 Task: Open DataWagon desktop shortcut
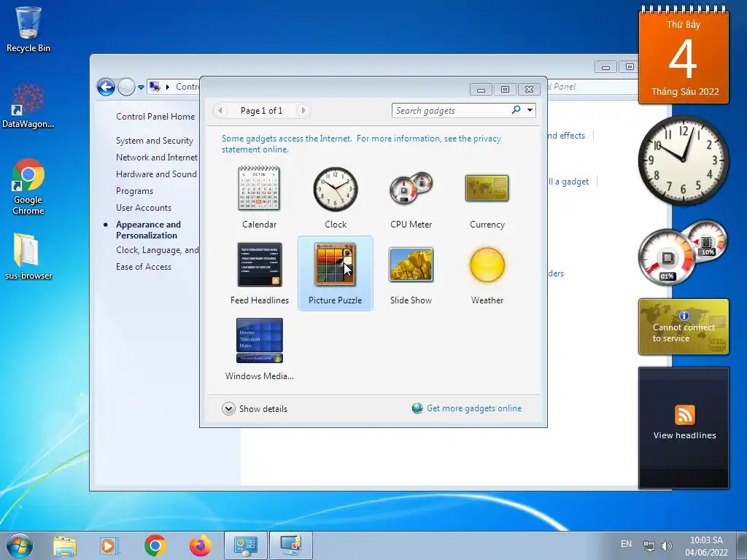(28, 105)
